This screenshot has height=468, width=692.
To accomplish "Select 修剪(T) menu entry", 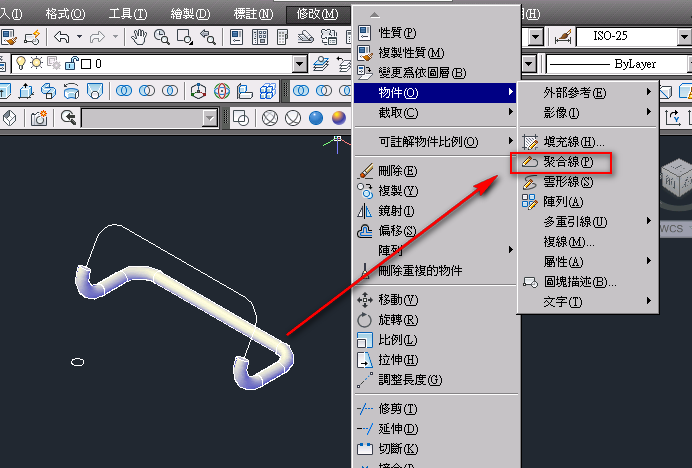I will point(435,409).
